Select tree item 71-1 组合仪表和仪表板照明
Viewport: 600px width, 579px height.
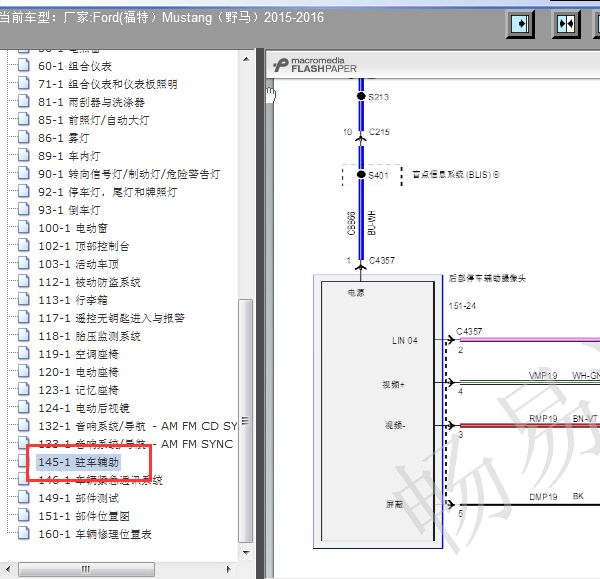pyautogui.click(x=108, y=84)
